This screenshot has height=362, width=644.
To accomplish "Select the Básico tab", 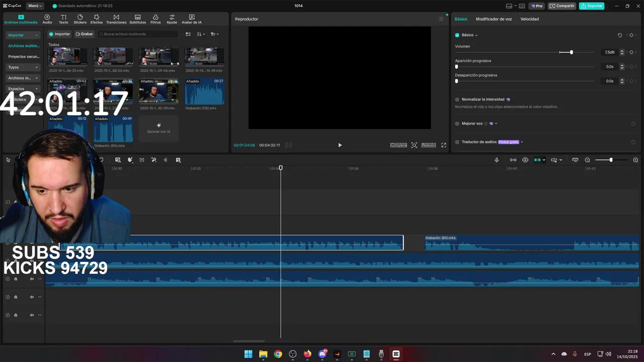I will pyautogui.click(x=461, y=19).
